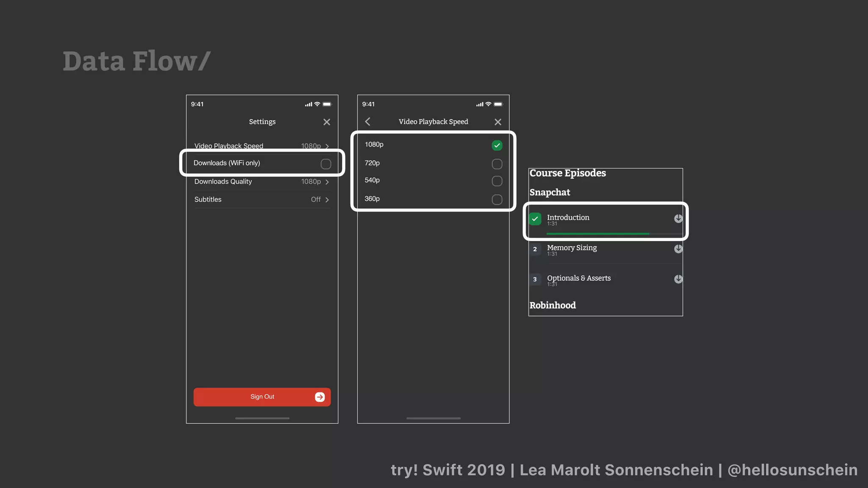
Task: Click the Robinhood section heading
Action: (x=553, y=305)
